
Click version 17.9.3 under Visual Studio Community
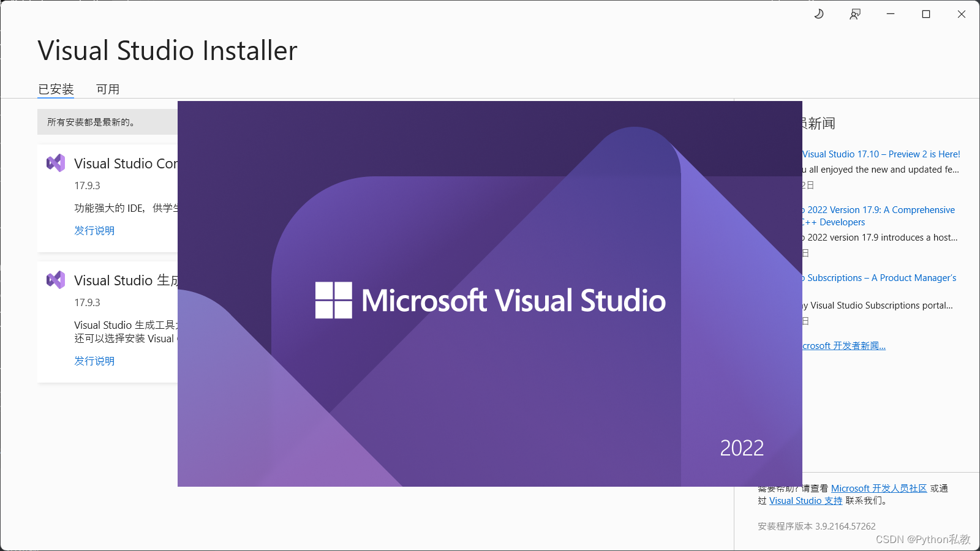tap(87, 186)
